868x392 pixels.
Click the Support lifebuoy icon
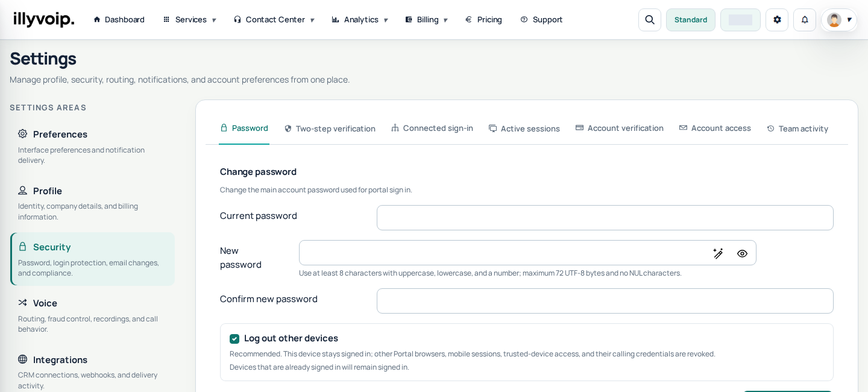(x=524, y=19)
